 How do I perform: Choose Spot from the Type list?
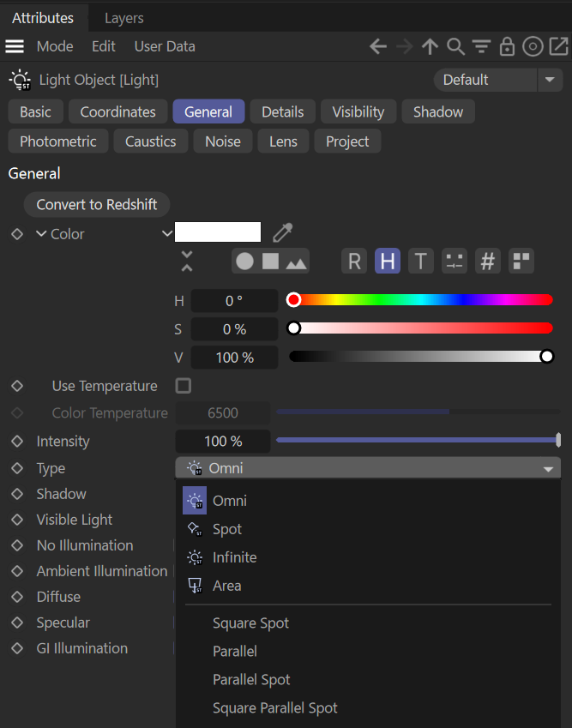tap(227, 529)
